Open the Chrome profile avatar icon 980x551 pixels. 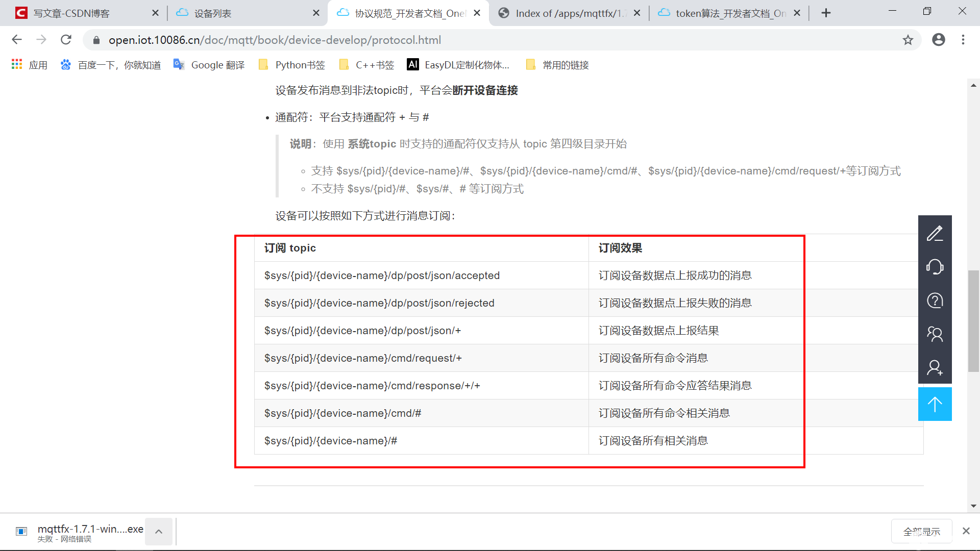[938, 40]
